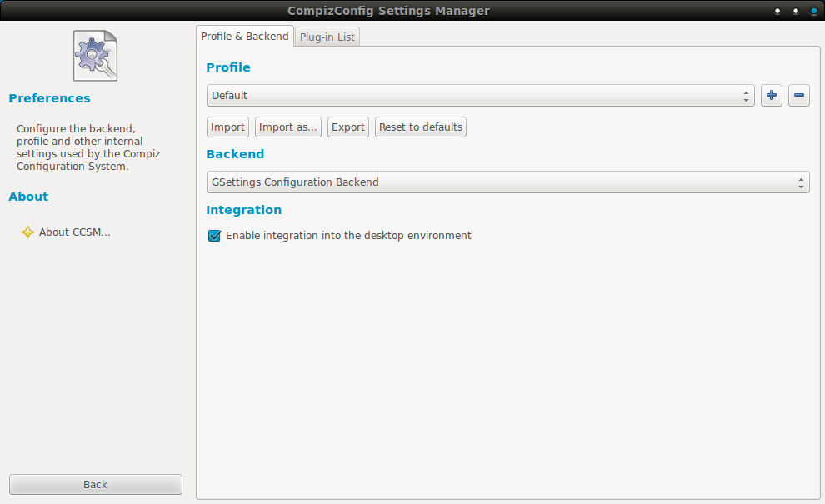Open the Default profile dropdown
825x504 pixels.
(480, 96)
